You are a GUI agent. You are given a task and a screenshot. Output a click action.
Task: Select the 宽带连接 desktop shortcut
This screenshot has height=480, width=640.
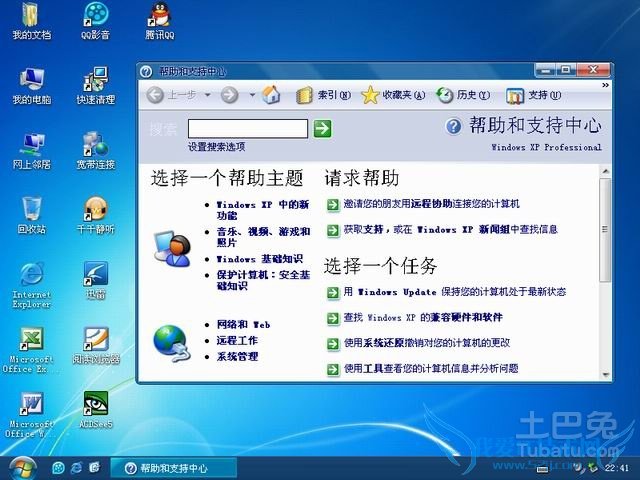pyautogui.click(x=96, y=151)
